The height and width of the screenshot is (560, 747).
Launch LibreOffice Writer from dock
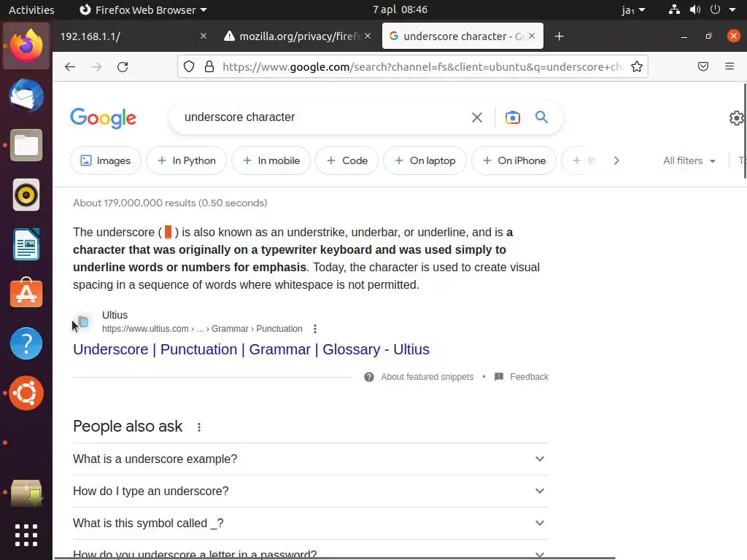(26, 244)
